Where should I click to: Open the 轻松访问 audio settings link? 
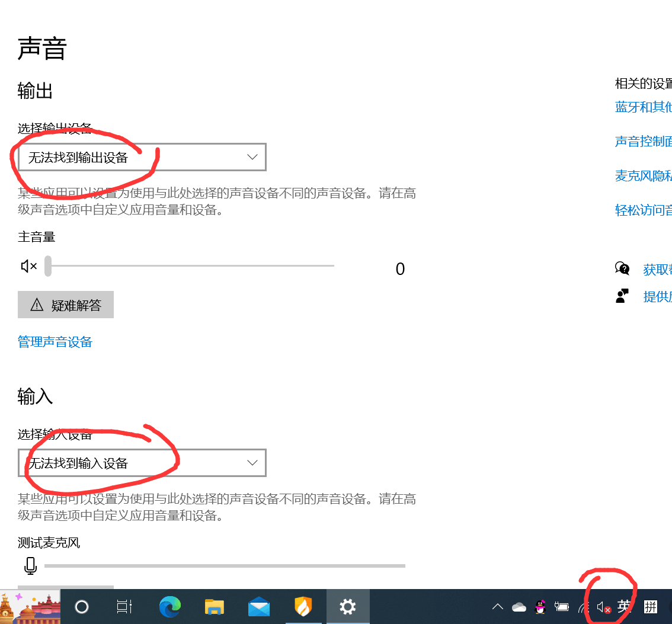coord(644,210)
